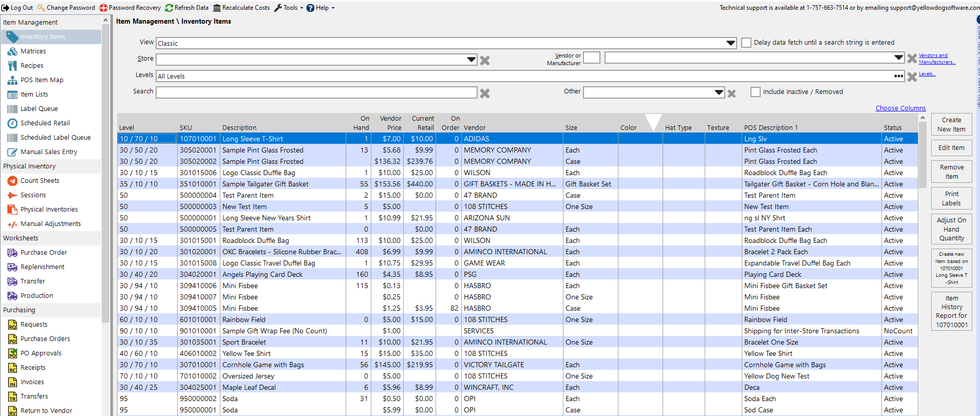This screenshot has height=416, width=980.
Task: Click Refresh Data in toolbar
Action: [x=186, y=8]
